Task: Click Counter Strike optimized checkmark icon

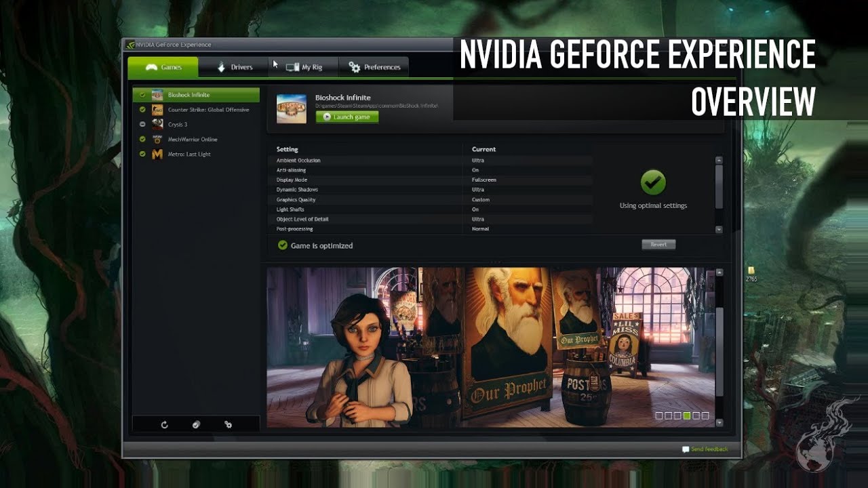Action: tap(142, 110)
